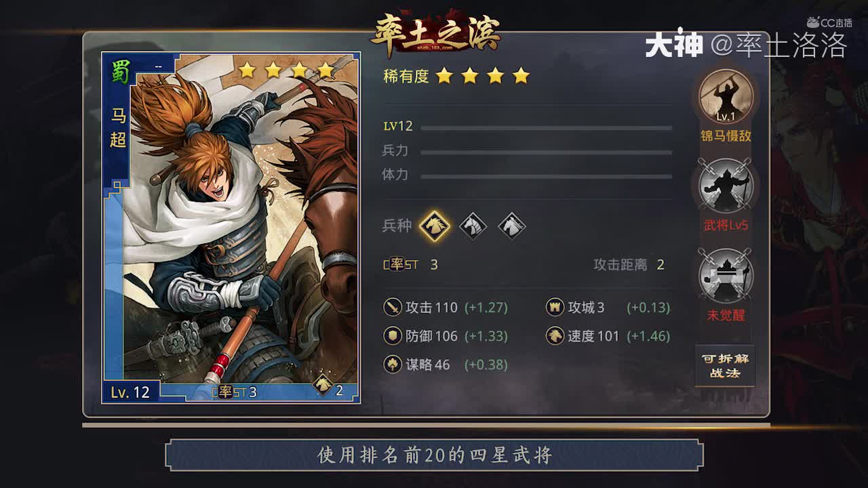
Task: Click the 谋略 strategy stat icon
Action: 393,365
